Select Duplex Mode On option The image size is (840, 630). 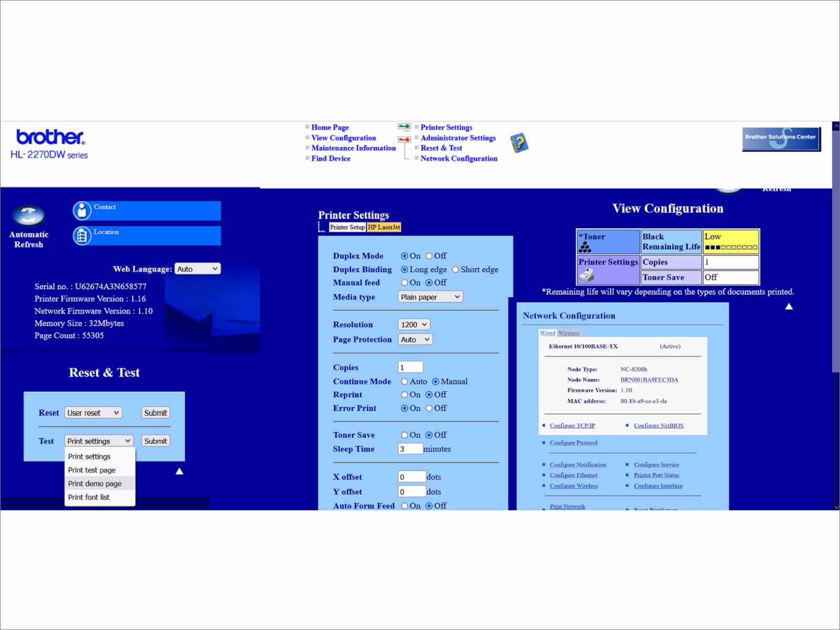pyautogui.click(x=404, y=256)
